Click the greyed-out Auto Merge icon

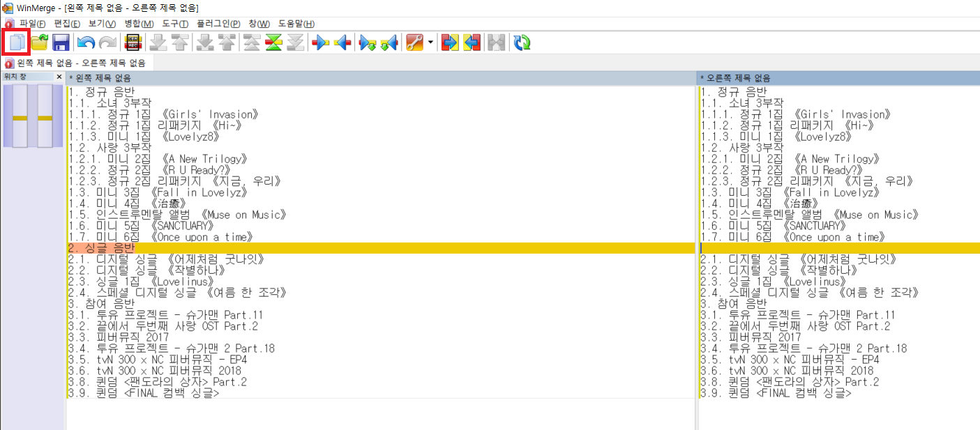[x=497, y=43]
